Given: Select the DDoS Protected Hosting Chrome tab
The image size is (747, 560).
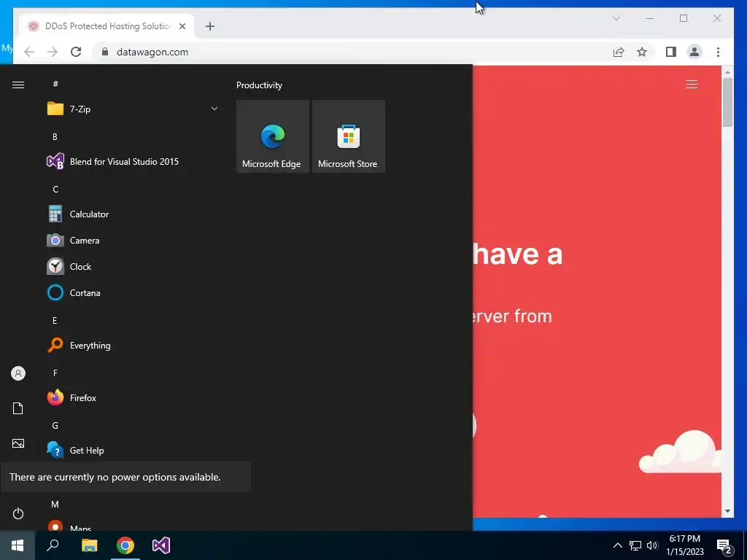Looking at the screenshot, I should tap(107, 26).
